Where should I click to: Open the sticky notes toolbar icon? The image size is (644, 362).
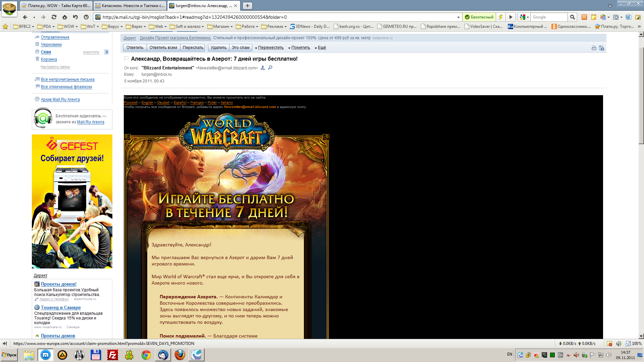pos(594,17)
